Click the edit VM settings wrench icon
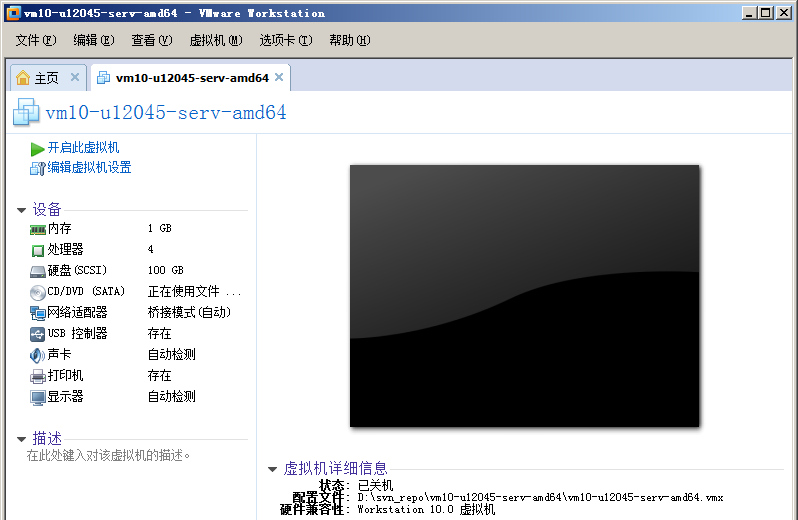The height and width of the screenshot is (520, 798). [x=37, y=168]
